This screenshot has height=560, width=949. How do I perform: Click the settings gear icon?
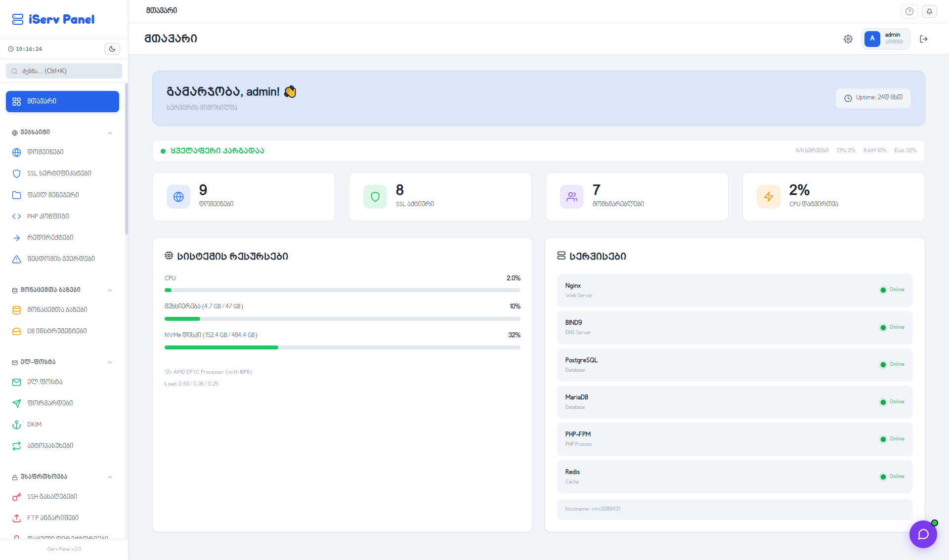848,39
